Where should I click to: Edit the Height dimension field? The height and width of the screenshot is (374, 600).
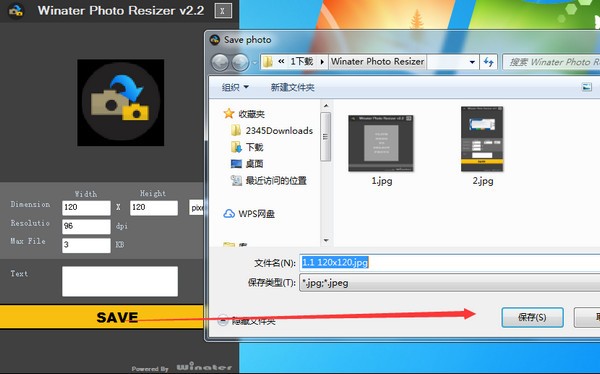(x=153, y=208)
